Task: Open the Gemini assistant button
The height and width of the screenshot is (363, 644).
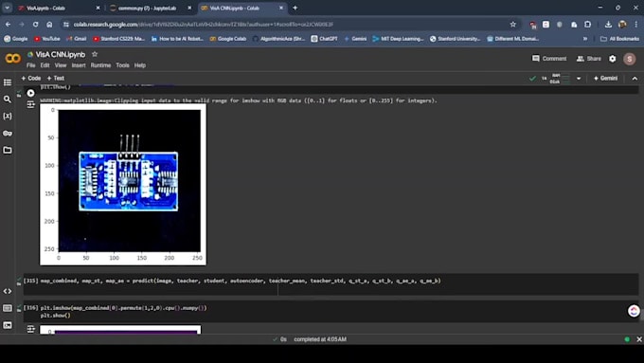Action: [x=605, y=79]
